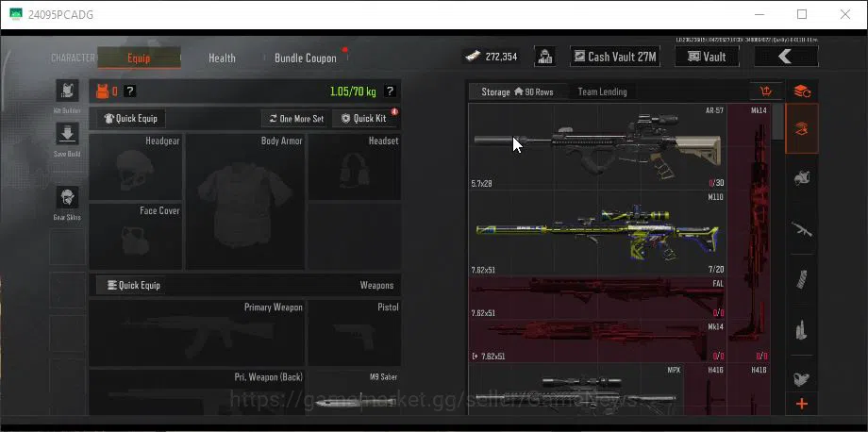Switch to the Health tab
Screen dimensions: 868x432
click(222, 58)
